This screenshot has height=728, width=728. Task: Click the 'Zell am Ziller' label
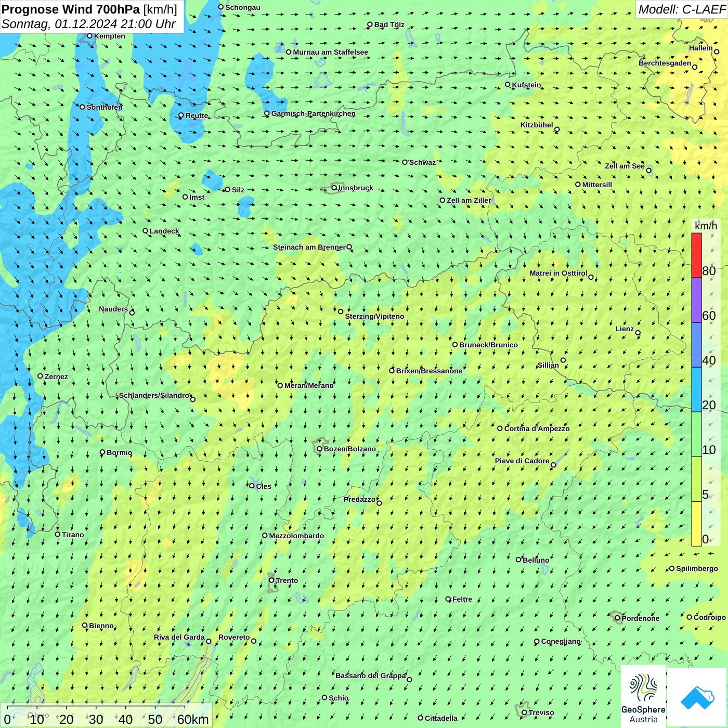tap(469, 200)
